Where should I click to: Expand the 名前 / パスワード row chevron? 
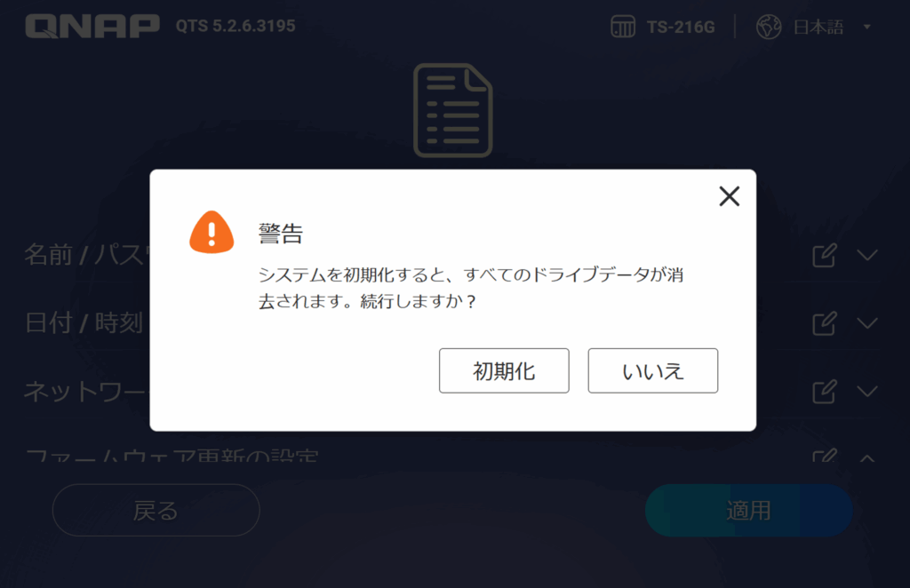pyautogui.click(x=867, y=255)
